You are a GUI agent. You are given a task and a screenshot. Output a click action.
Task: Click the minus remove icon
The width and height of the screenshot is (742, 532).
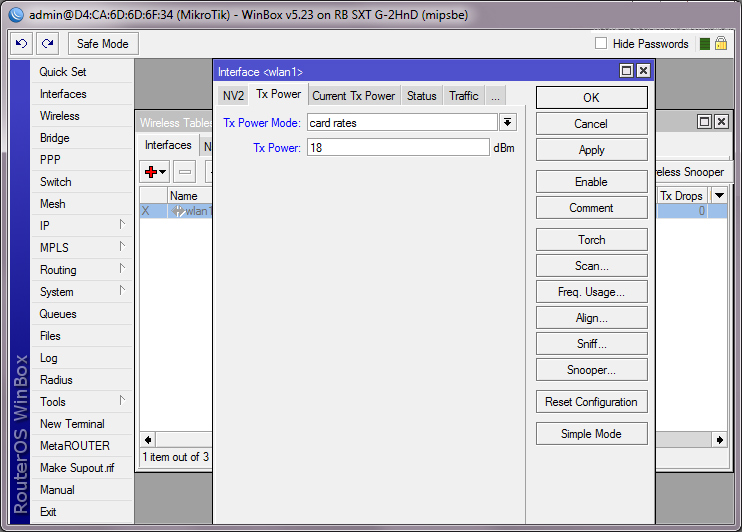[185, 172]
